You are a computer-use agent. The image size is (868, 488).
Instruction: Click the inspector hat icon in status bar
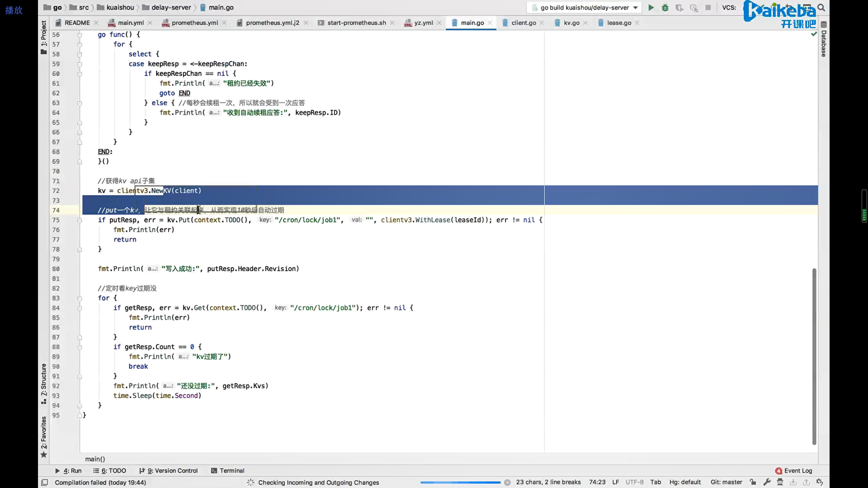click(780, 482)
